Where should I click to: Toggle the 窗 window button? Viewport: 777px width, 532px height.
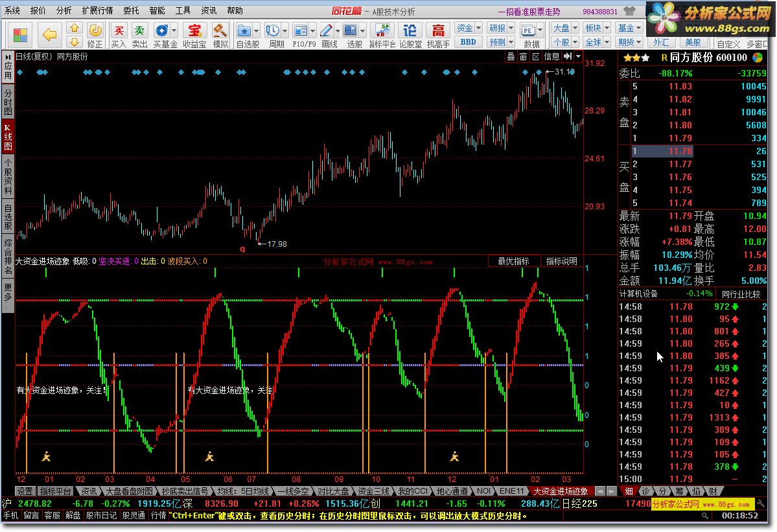523,57
